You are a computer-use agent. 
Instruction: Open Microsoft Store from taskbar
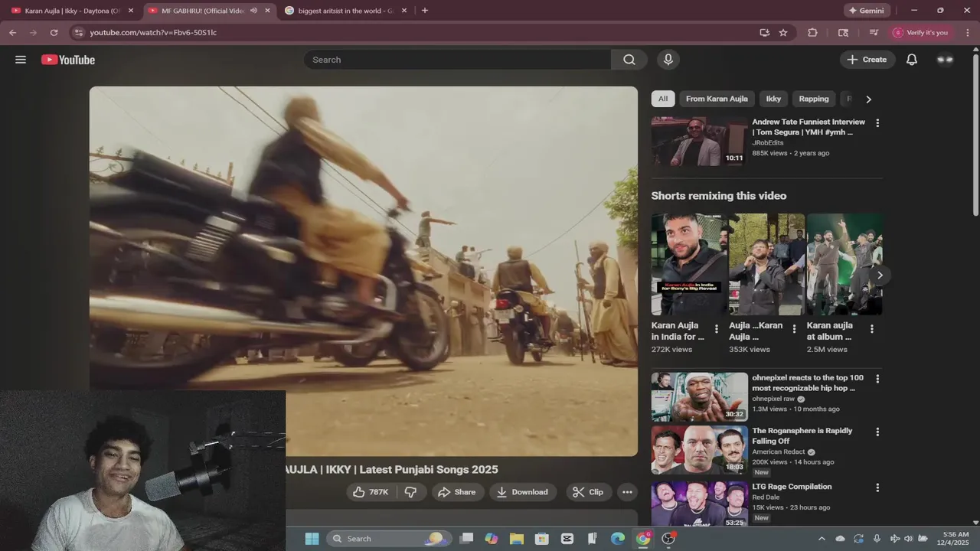[x=542, y=539]
